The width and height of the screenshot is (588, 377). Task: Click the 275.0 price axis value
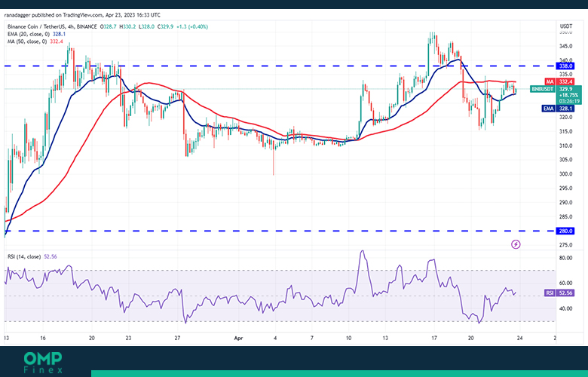click(x=566, y=245)
